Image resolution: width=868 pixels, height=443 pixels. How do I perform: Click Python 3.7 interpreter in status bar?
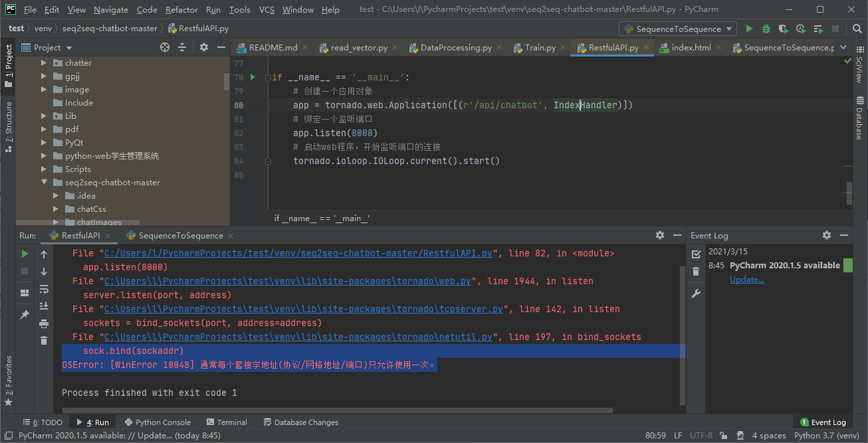pyautogui.click(x=826, y=435)
